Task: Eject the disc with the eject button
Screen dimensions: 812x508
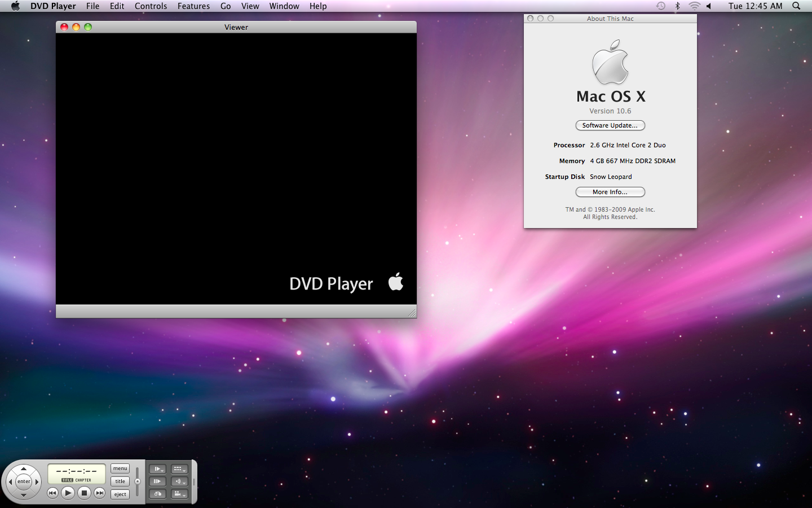Action: 120,494
